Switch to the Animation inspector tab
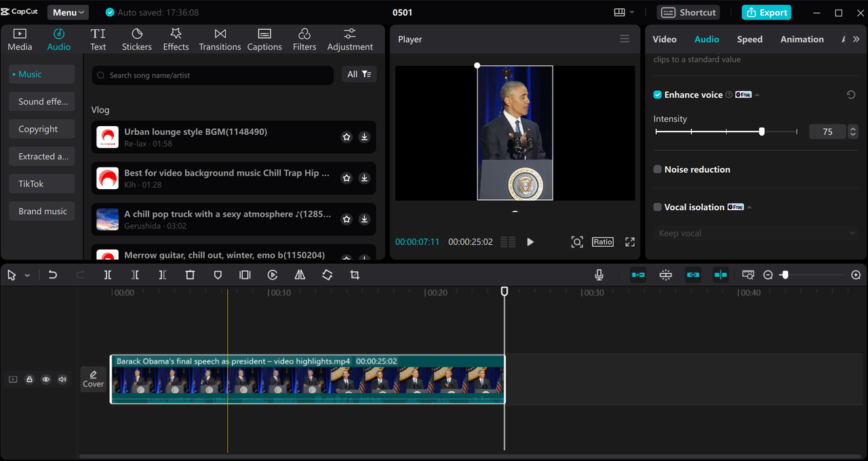This screenshot has height=461, width=868. click(x=802, y=39)
